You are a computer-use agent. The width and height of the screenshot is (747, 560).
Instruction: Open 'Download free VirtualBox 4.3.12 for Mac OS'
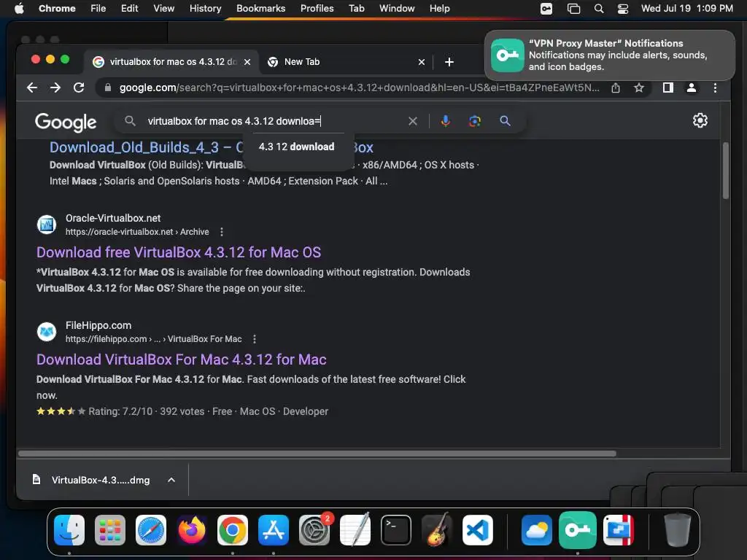pos(179,252)
